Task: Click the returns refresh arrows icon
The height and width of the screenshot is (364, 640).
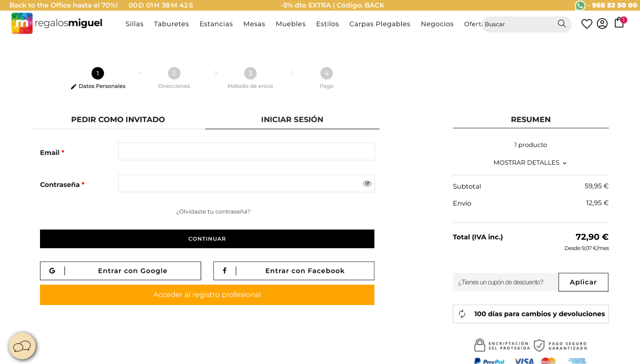Action: tap(462, 314)
